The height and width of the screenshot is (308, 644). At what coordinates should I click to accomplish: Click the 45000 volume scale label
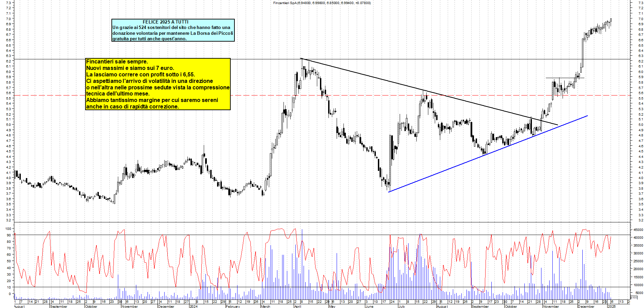(638, 230)
